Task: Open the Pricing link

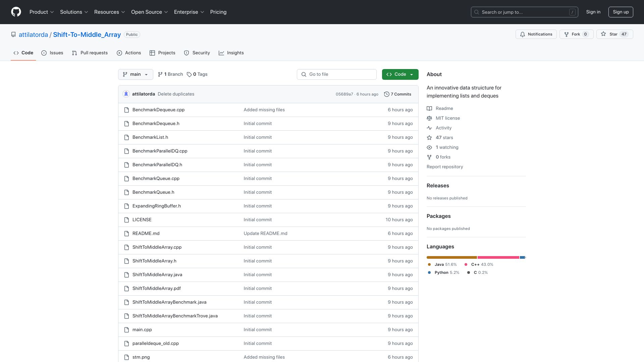Action: (x=218, y=12)
